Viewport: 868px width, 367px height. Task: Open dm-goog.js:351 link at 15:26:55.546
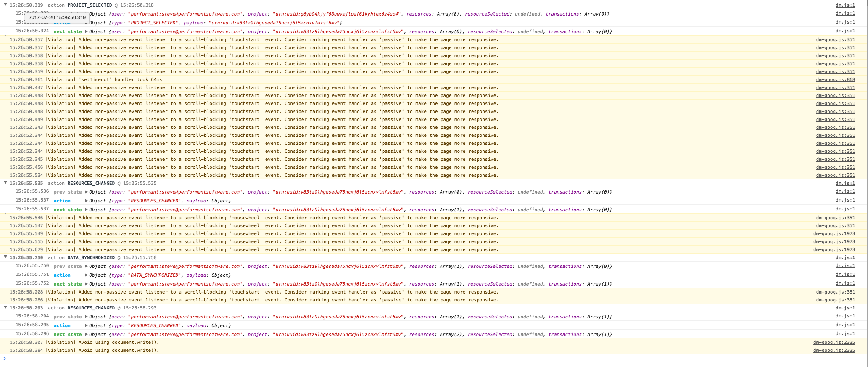click(836, 218)
